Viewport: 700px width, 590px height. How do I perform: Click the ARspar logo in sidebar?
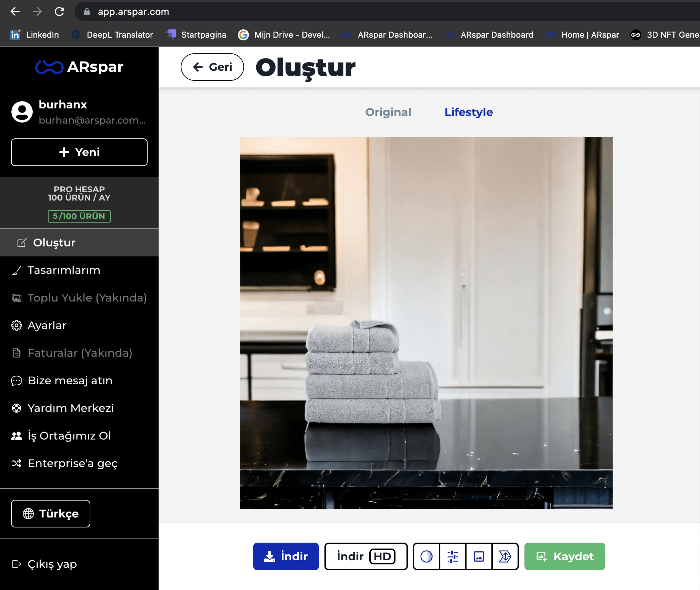[x=79, y=67]
